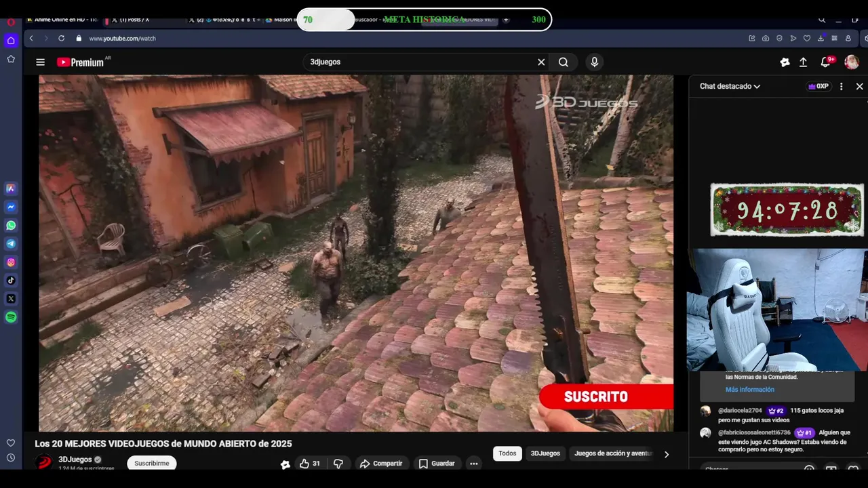Open more video actions ellipsis
The width and height of the screenshot is (868, 488).
474,464
